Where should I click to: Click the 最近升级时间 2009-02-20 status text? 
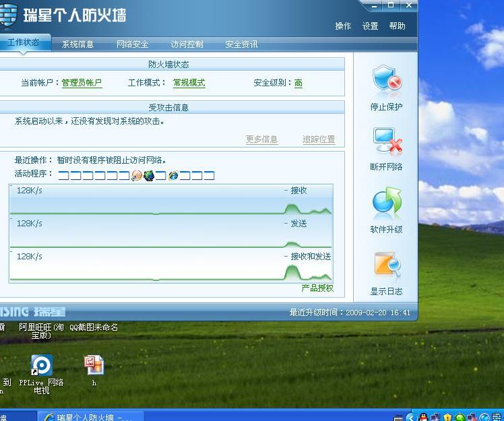(x=350, y=312)
